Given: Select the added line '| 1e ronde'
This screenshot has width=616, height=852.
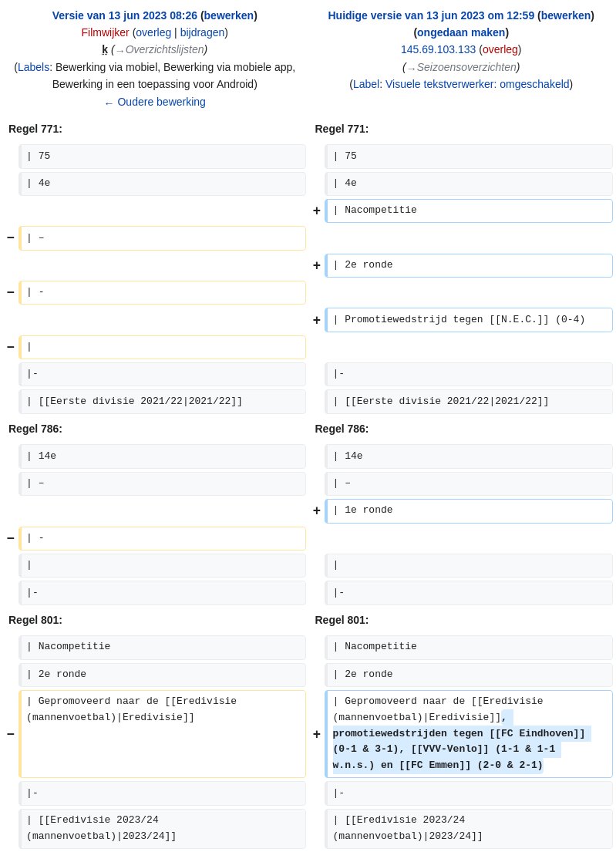Looking at the screenshot, I should (x=469, y=510).
